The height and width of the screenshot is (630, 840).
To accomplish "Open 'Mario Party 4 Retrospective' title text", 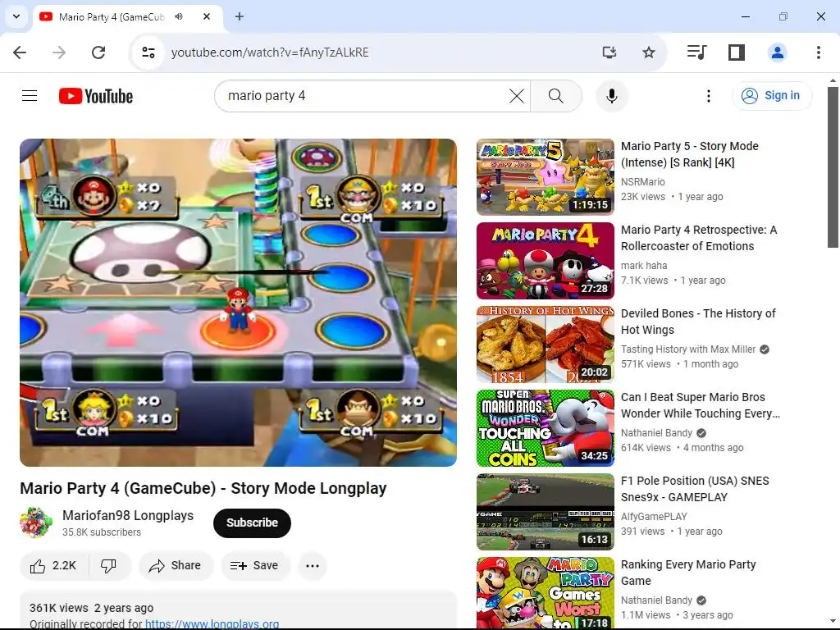I will coord(699,238).
